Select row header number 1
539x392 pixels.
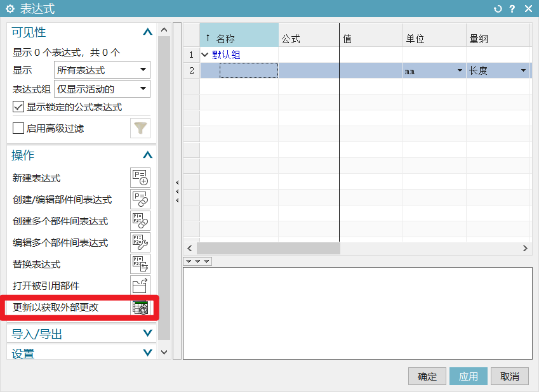click(192, 55)
